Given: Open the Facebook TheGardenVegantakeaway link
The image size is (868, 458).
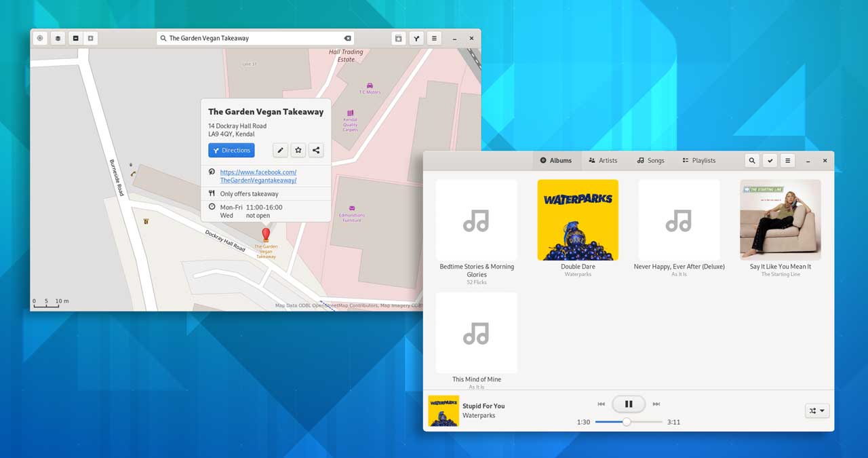Looking at the screenshot, I should (258, 176).
